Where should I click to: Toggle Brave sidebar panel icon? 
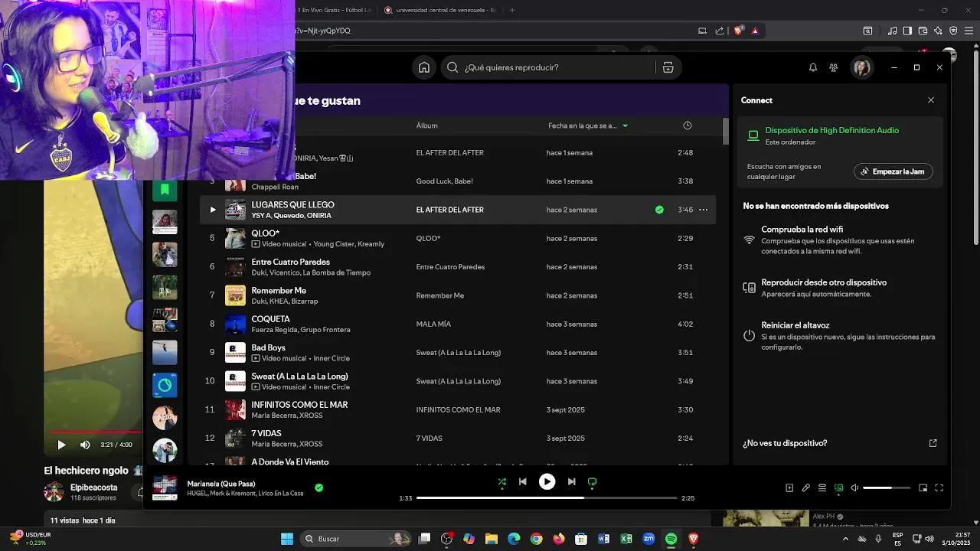(x=907, y=31)
